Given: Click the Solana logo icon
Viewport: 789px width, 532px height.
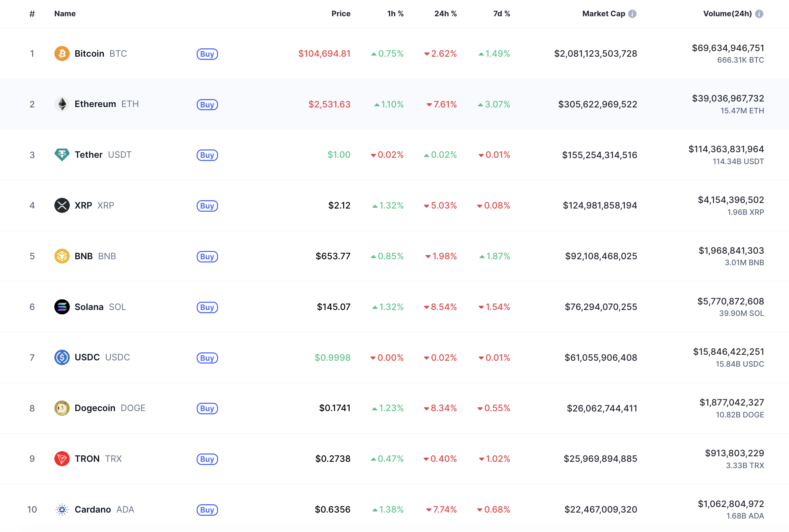Looking at the screenshot, I should [x=62, y=307].
